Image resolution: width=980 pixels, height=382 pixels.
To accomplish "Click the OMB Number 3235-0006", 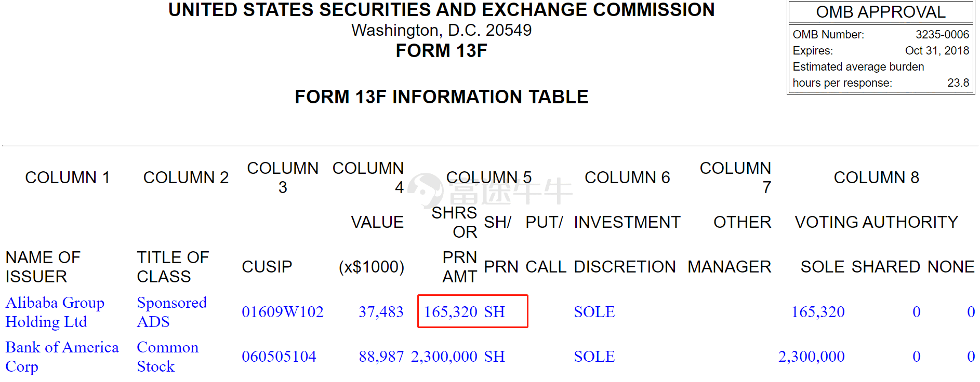I will (942, 35).
